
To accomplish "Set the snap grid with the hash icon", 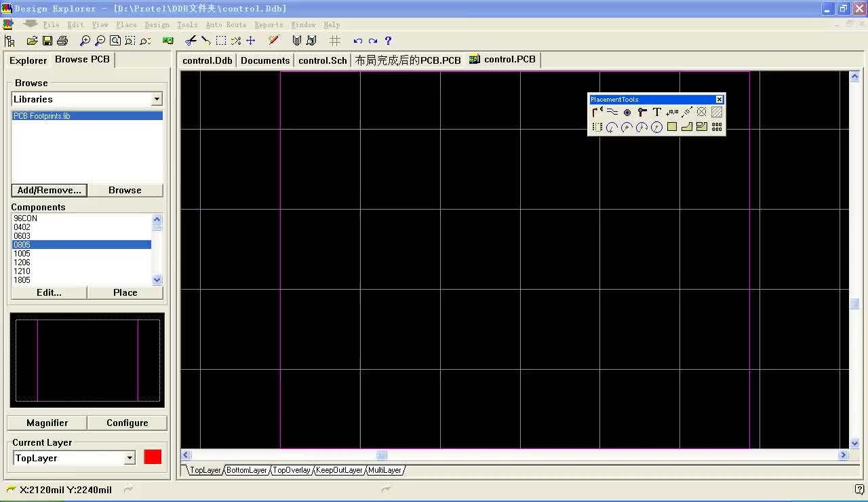I will coord(334,41).
